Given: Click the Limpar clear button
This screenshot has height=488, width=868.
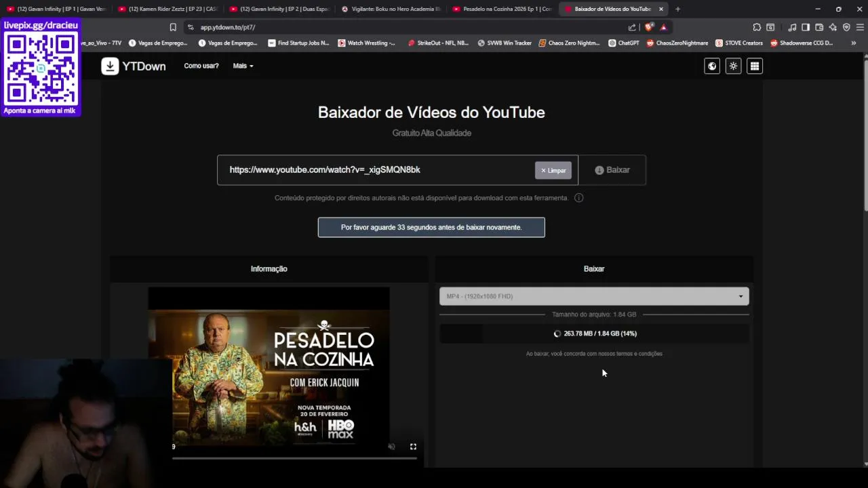Looking at the screenshot, I should [553, 170].
